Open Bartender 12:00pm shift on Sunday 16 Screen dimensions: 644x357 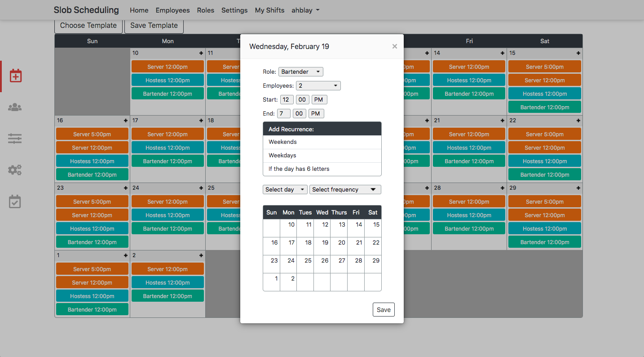point(92,175)
